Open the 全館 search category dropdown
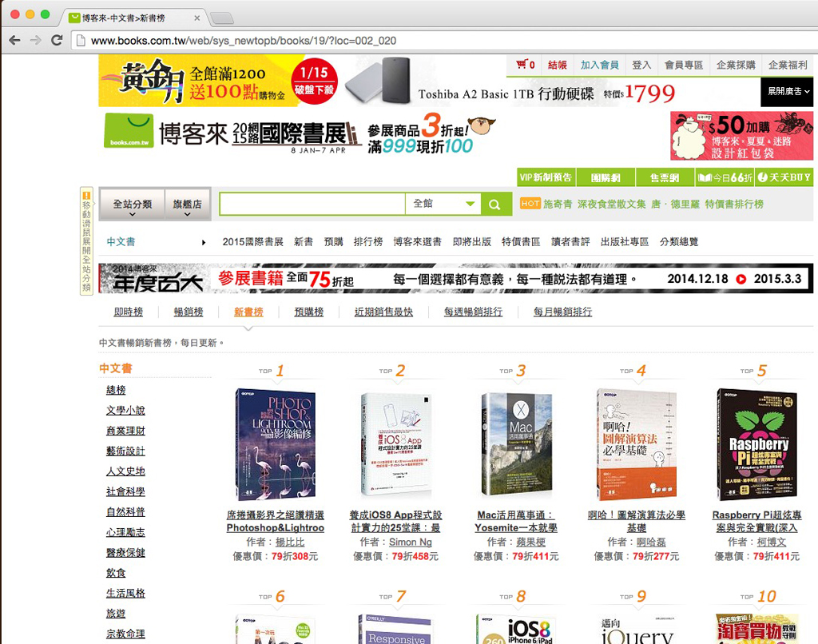The width and height of the screenshot is (818, 644). tap(443, 204)
